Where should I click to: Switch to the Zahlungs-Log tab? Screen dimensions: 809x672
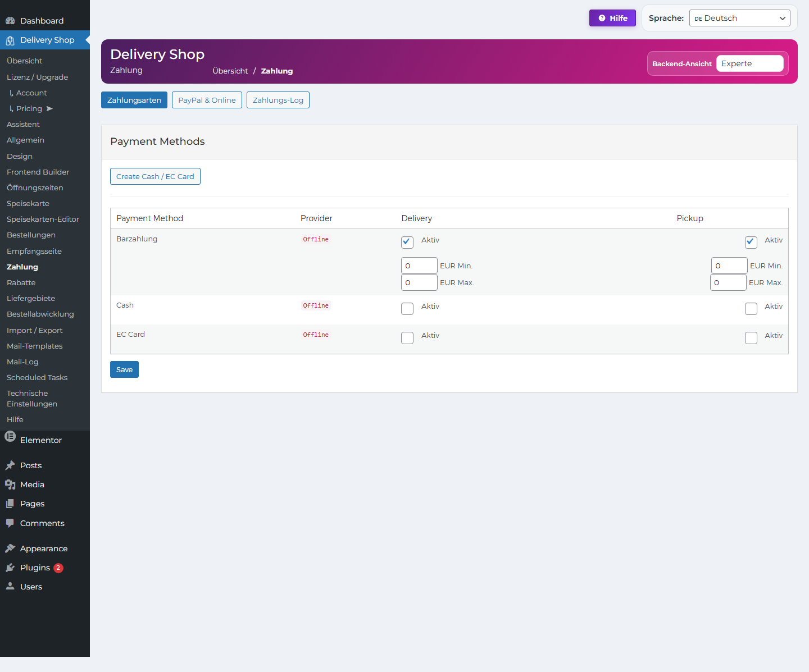(x=278, y=100)
